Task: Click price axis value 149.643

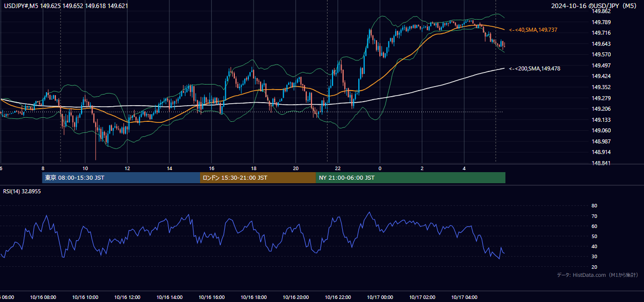Action: click(601, 44)
